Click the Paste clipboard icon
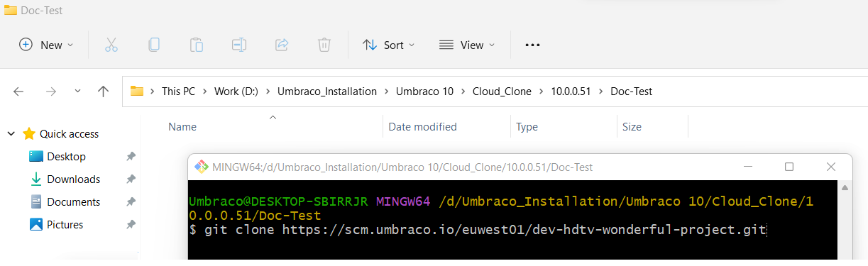The width and height of the screenshot is (868, 266). 197,45
